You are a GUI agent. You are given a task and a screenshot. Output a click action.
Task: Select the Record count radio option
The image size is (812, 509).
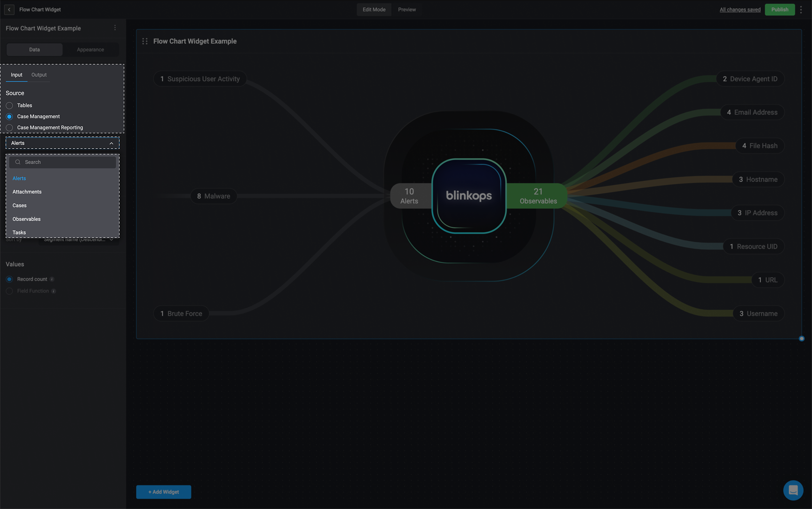pyautogui.click(x=9, y=279)
